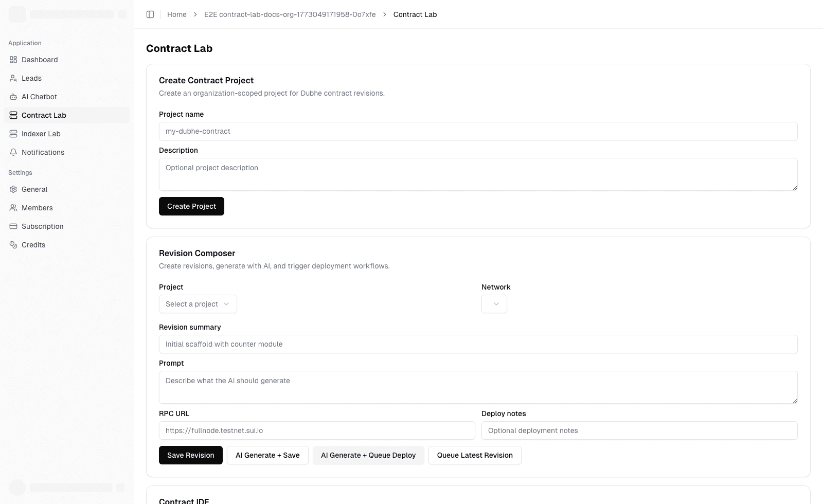Open the 'Select a project' dropdown
The width and height of the screenshot is (823, 504).
198,304
